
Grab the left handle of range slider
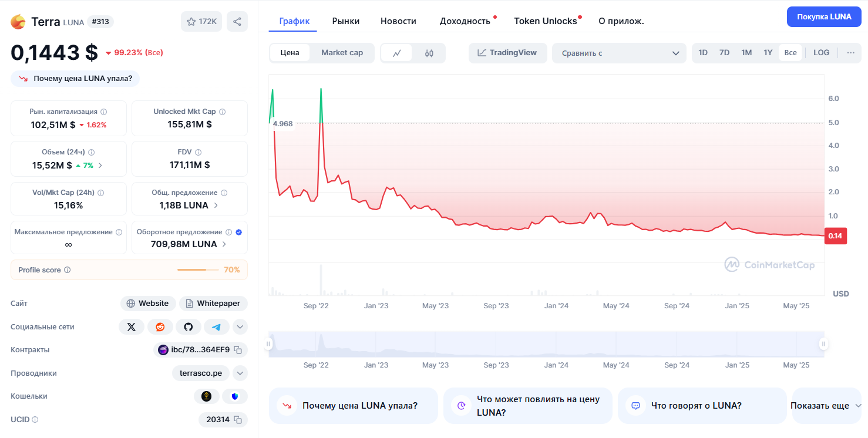(268, 344)
